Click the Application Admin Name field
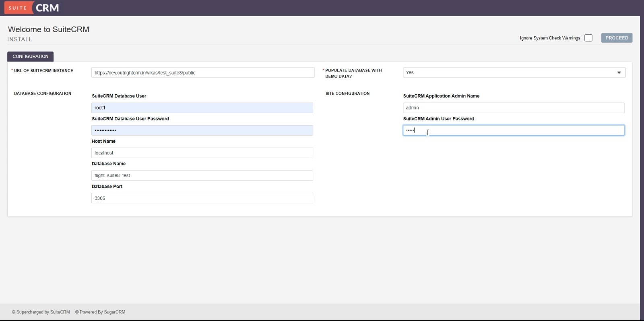The height and width of the screenshot is (321, 644). [514, 108]
